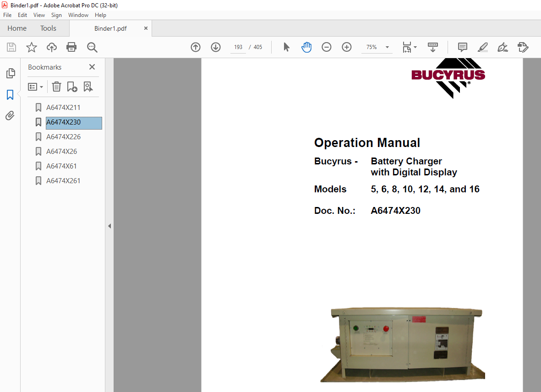Open the Sign document tool

coord(503,47)
